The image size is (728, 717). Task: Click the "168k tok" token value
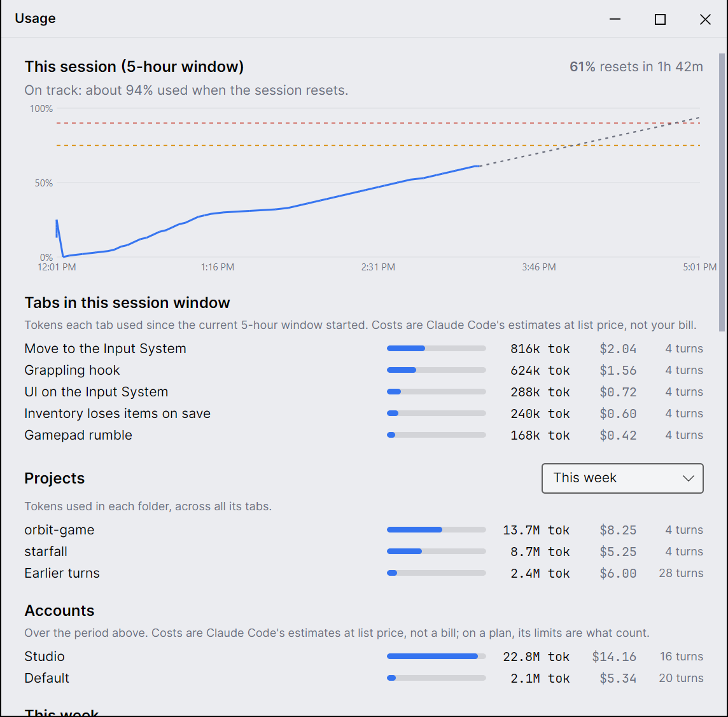540,435
